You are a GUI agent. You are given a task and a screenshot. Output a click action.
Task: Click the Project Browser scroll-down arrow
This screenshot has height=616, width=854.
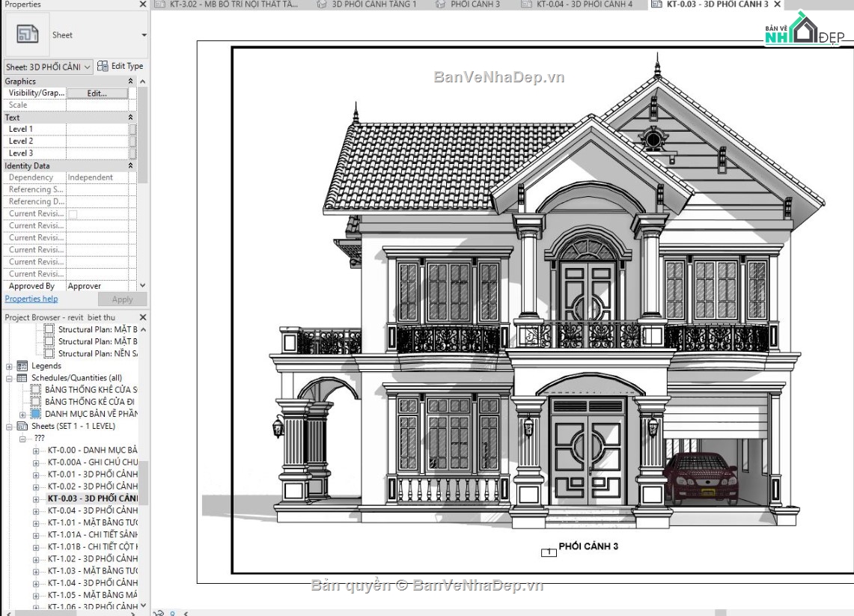[143, 605]
